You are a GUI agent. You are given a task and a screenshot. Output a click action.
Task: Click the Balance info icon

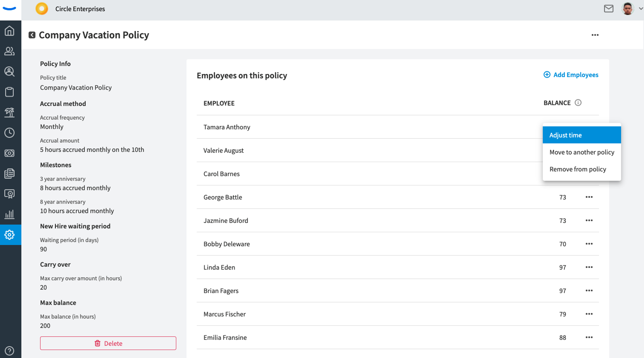coord(578,103)
